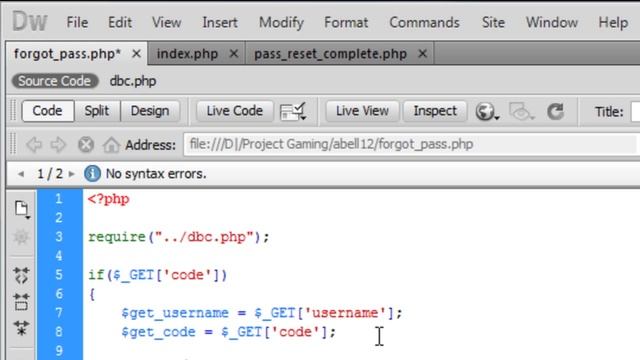Toggle Inspect mode

435,111
